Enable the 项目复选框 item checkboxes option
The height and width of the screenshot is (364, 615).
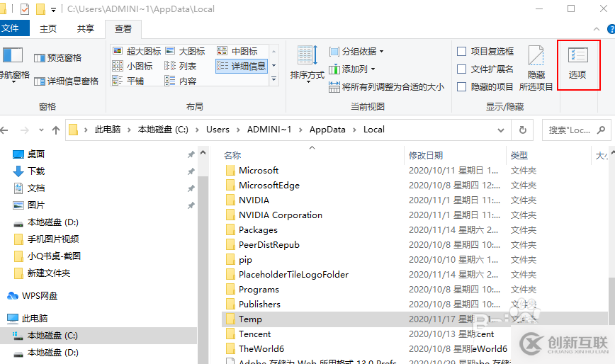pyautogui.click(x=462, y=51)
